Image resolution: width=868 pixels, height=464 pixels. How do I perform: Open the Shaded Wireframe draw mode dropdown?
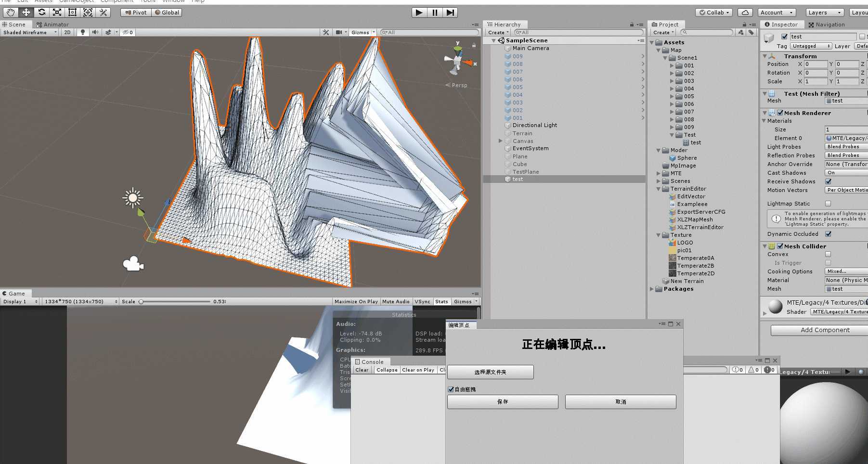[x=29, y=32]
